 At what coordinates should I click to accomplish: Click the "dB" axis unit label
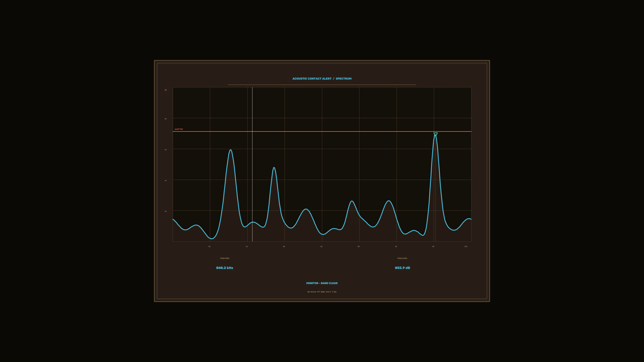point(166,90)
